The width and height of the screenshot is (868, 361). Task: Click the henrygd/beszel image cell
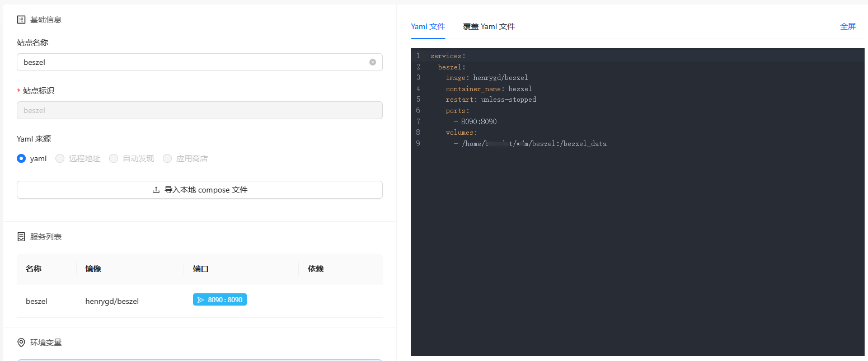pyautogui.click(x=112, y=301)
